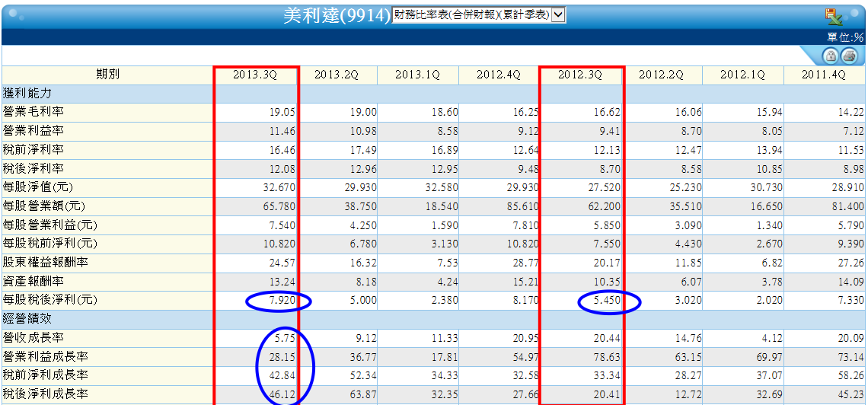
Task: Click the 73.14 value in 營業利益成長率 row
Action: click(853, 357)
